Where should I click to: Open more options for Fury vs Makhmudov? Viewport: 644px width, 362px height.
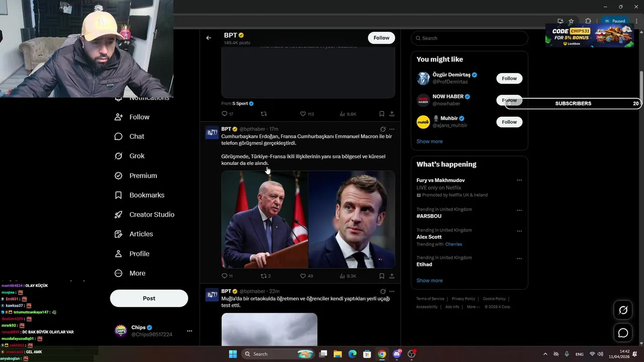[519, 180]
